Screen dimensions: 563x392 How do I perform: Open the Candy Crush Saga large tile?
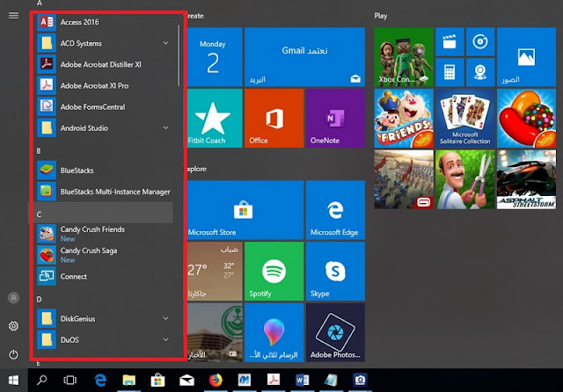coord(526,118)
